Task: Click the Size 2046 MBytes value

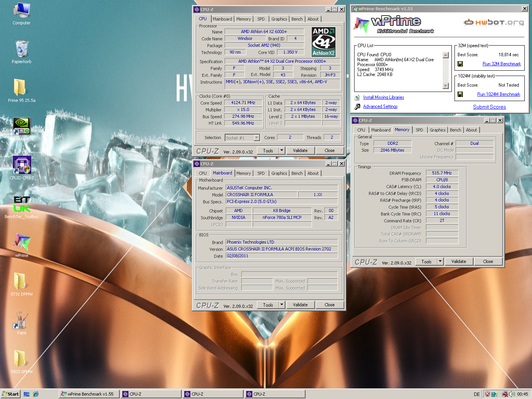Action: tap(392, 150)
